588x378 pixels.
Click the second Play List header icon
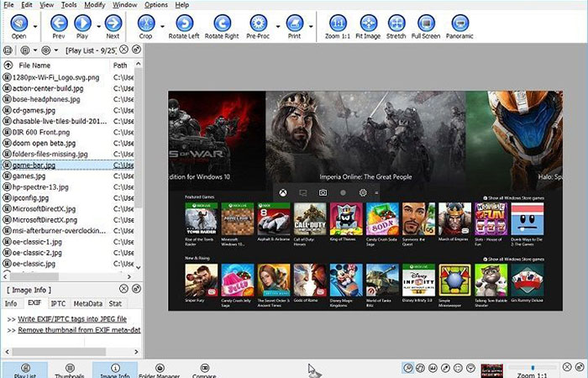click(x=25, y=50)
